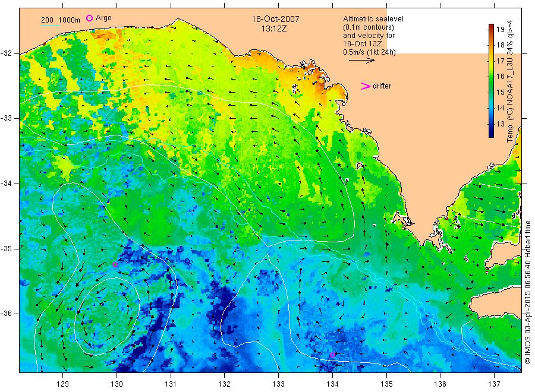535x392 pixels.
Task: Click the magenta drifter arrow symbol in legend
Action: click(366, 86)
